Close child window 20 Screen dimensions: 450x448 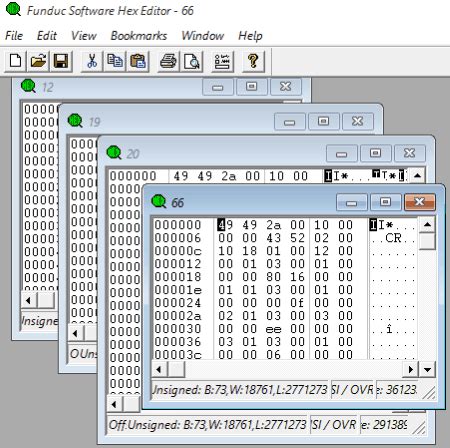410,153
